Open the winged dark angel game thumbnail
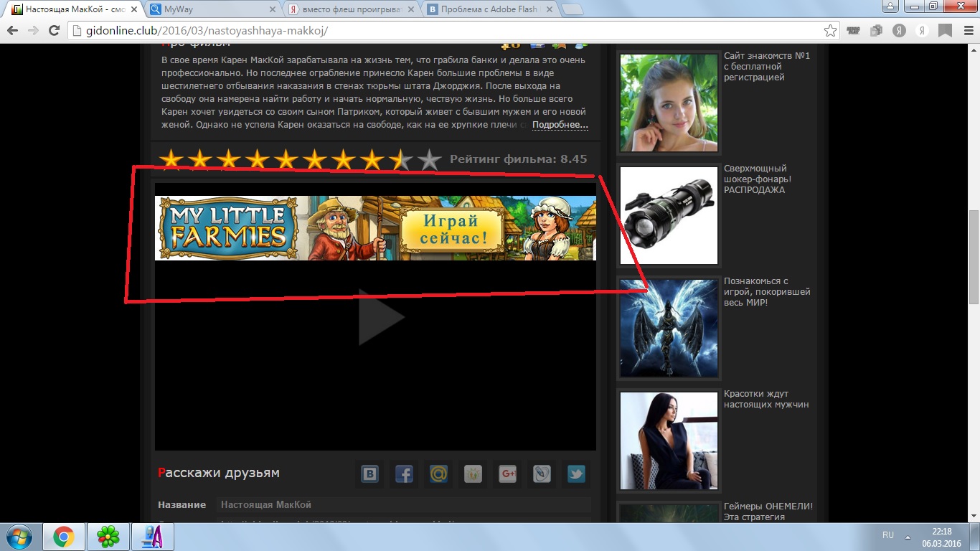Viewport: 980px width, 551px height. (x=669, y=328)
